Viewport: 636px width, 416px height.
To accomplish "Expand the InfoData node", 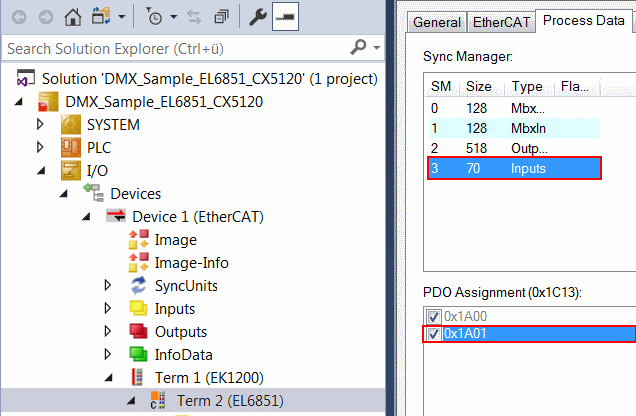I will click(x=107, y=354).
